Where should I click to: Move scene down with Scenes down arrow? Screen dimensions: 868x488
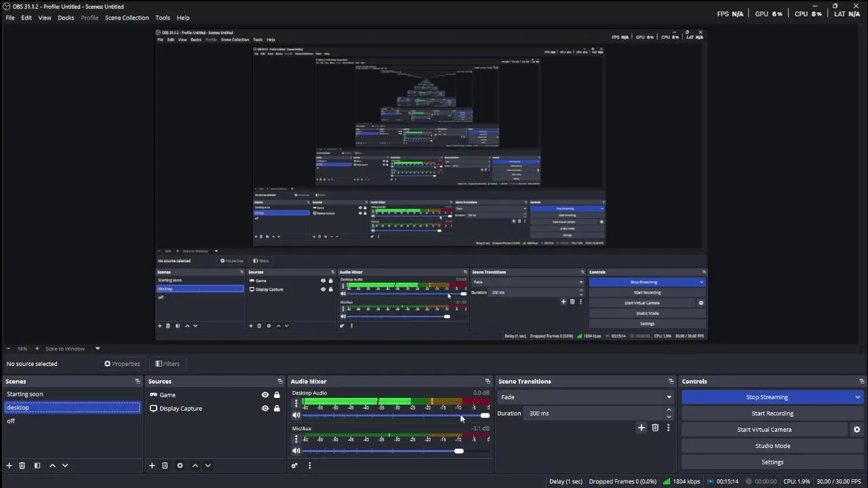tap(65, 466)
